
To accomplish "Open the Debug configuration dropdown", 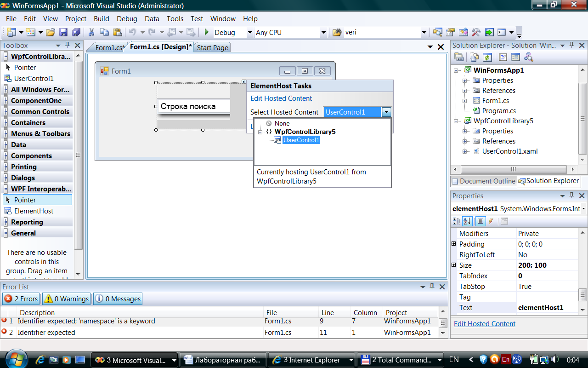I will 250,33.
